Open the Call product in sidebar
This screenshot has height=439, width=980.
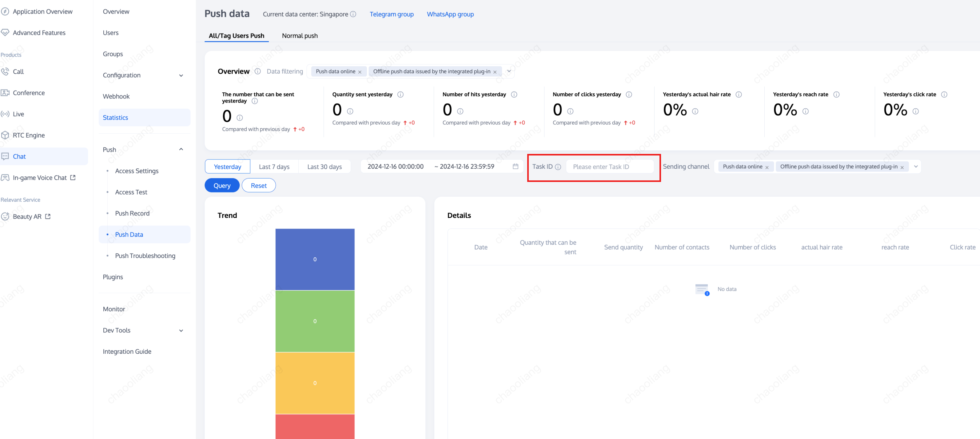[18, 72]
